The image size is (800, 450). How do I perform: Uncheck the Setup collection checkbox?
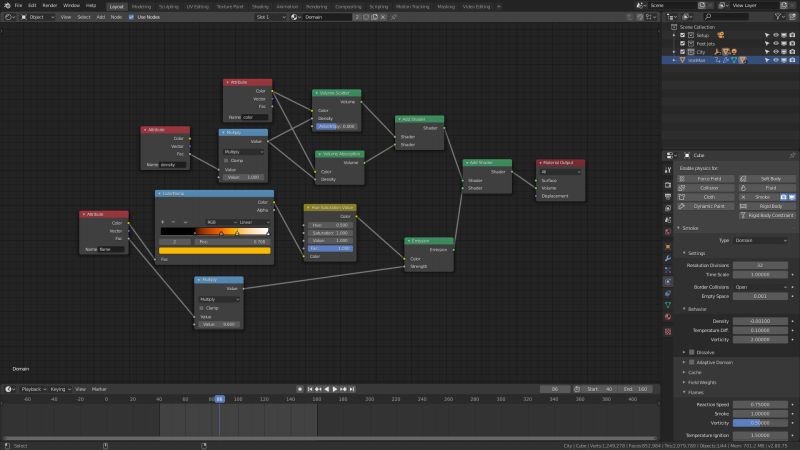point(682,35)
